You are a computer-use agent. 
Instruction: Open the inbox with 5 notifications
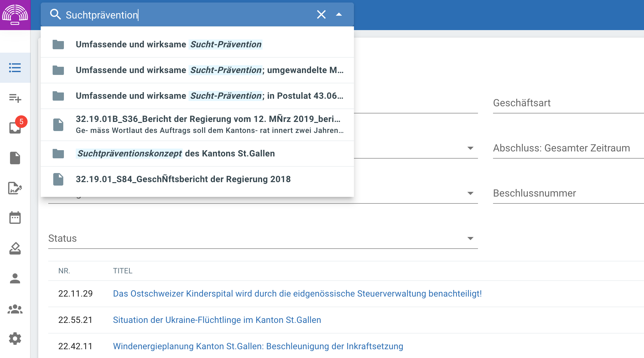point(15,128)
